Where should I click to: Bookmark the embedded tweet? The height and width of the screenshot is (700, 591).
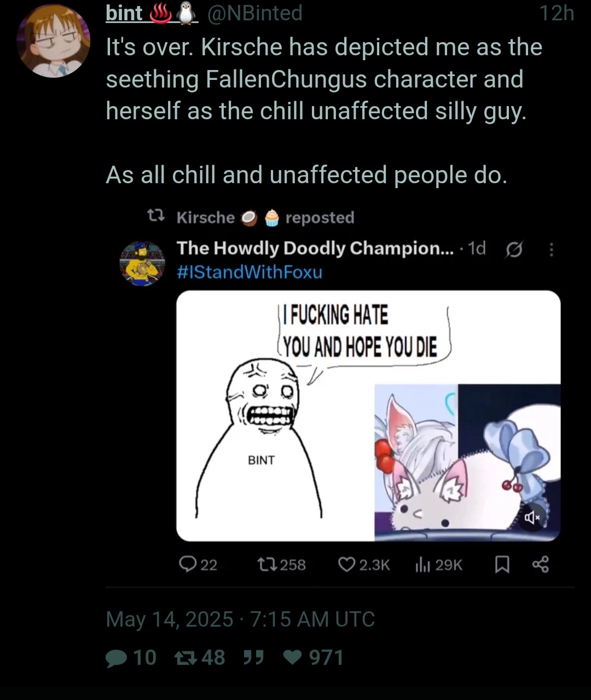(502, 565)
